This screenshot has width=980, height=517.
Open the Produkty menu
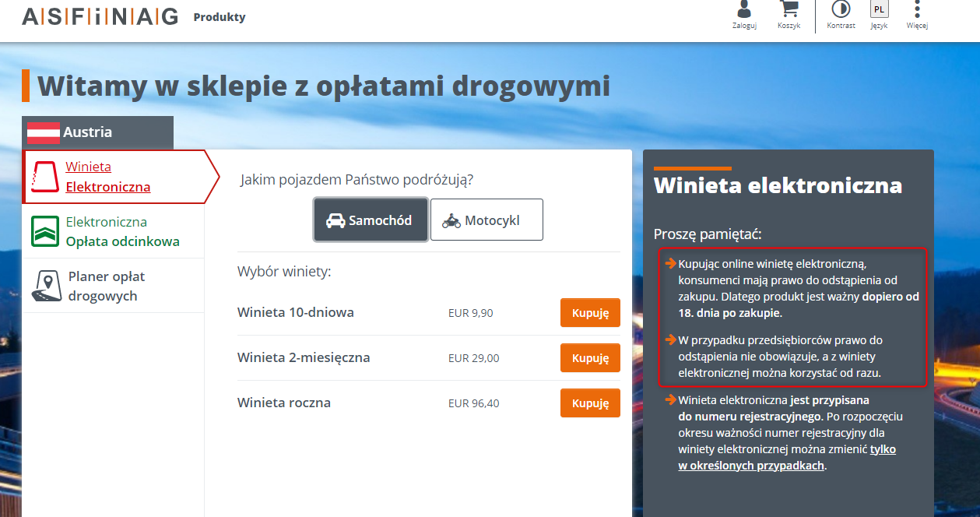(x=220, y=17)
